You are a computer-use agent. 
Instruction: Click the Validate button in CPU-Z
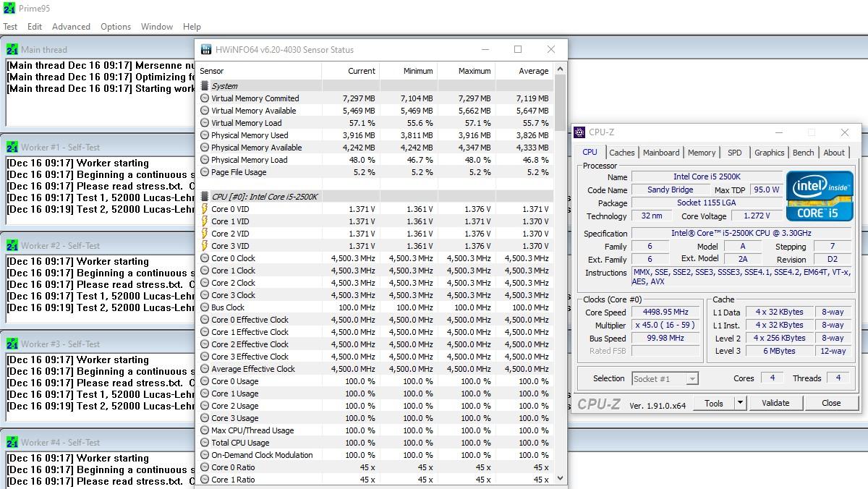point(775,403)
